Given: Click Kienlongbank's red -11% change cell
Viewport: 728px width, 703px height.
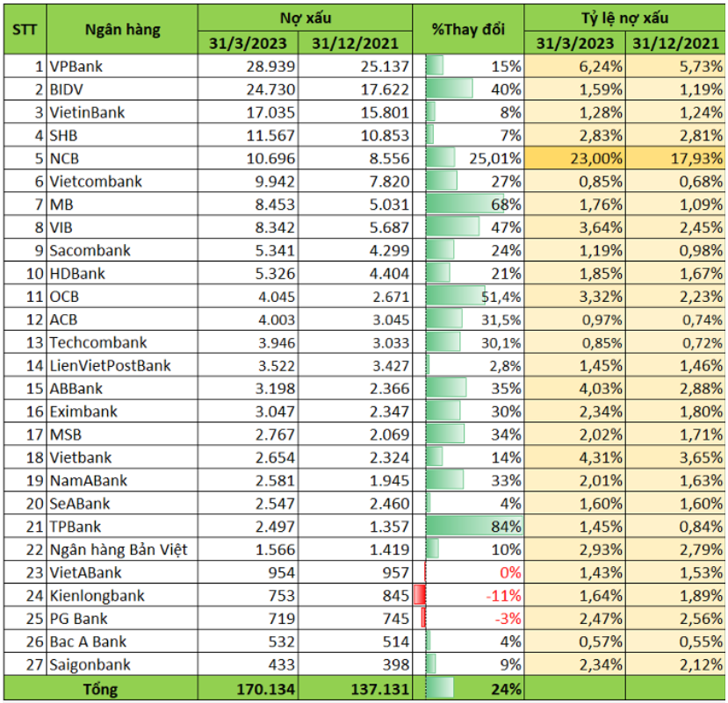Looking at the screenshot, I should click(x=468, y=595).
